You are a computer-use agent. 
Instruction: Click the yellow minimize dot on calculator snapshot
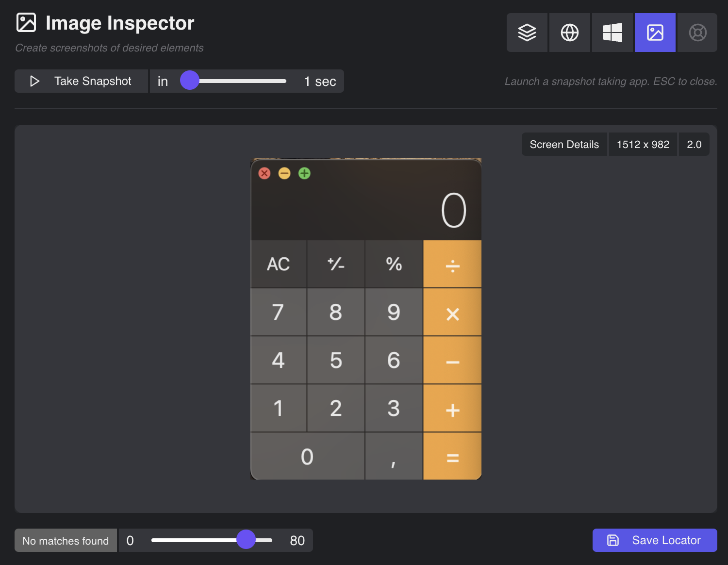[x=284, y=173]
